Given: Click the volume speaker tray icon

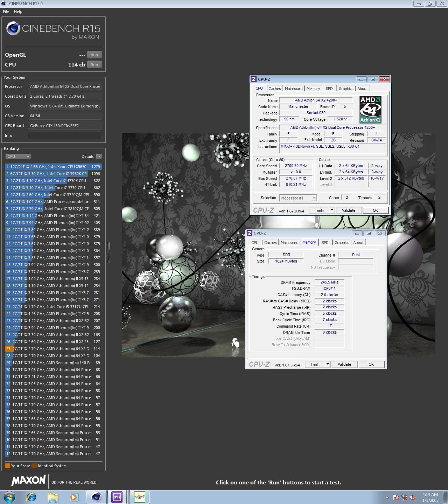Looking at the screenshot, I should click(413, 497).
